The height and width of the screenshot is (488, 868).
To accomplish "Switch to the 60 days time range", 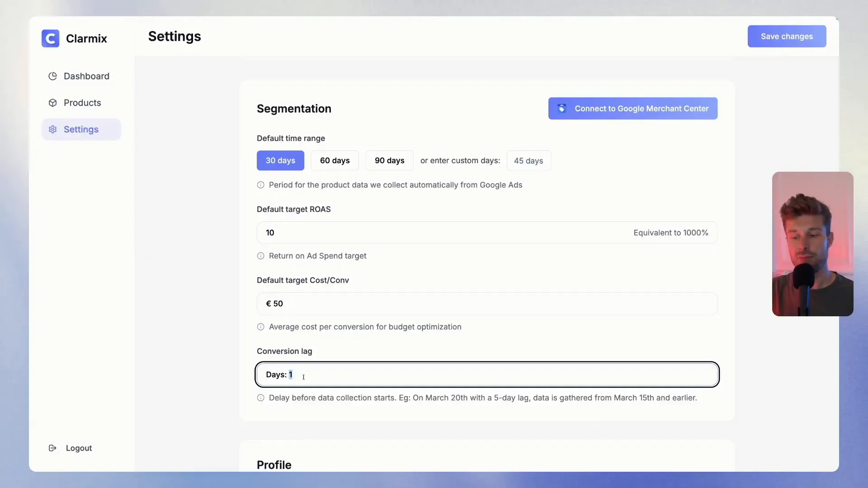I will click(335, 160).
